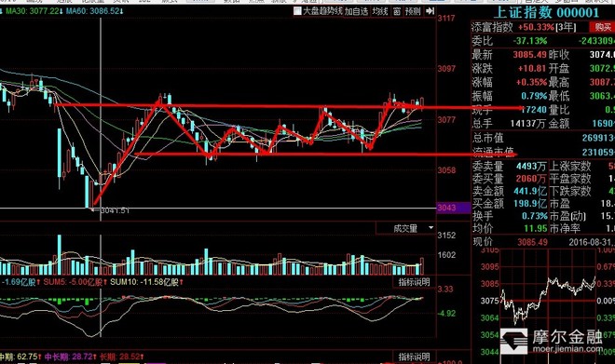The width and height of the screenshot is (615, 364).
Task: Click the MA60: 3086.52 label
Action: [94, 11]
